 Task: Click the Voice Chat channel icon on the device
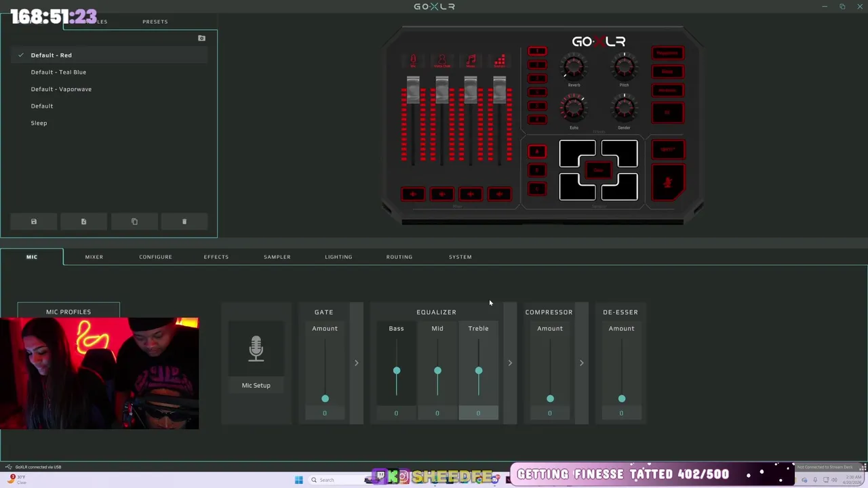442,61
